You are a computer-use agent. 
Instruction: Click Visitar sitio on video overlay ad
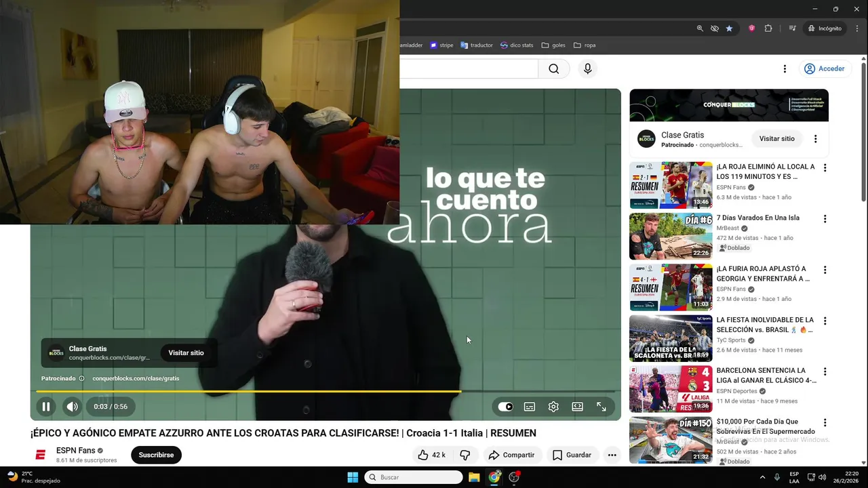[186, 352]
